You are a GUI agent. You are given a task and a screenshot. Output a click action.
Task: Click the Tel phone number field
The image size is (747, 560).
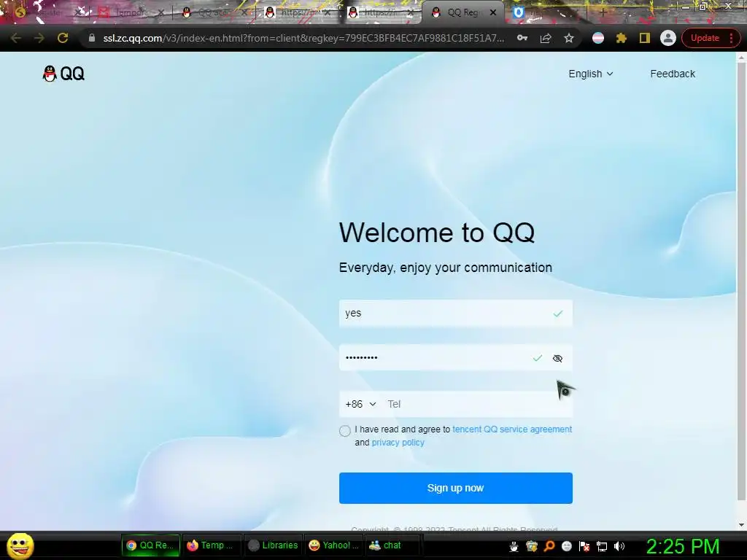pos(476,404)
